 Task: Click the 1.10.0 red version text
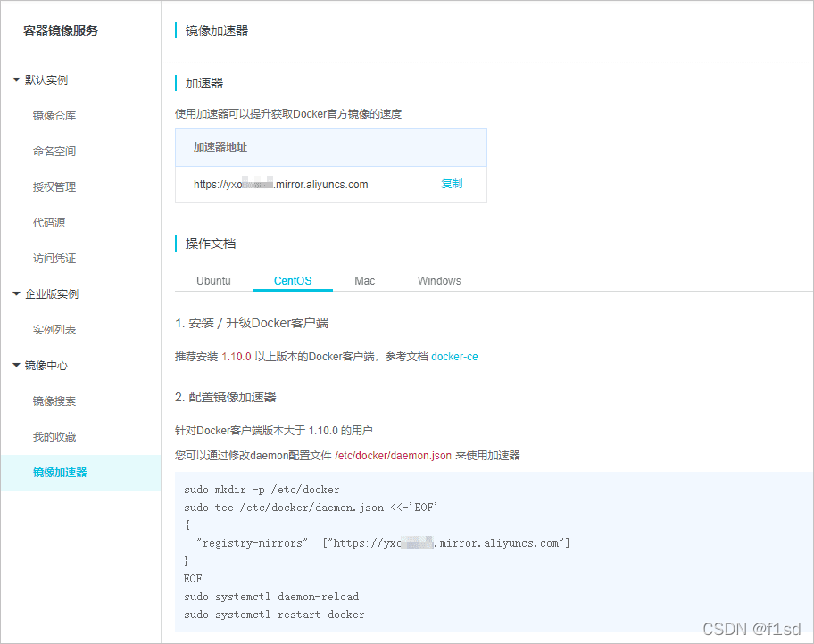click(237, 357)
